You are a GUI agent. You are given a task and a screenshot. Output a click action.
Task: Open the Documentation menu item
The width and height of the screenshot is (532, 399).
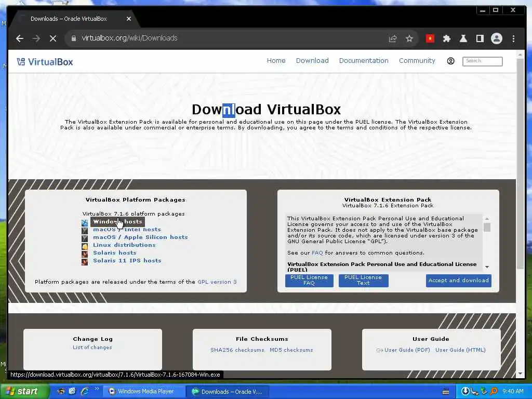coord(364,61)
